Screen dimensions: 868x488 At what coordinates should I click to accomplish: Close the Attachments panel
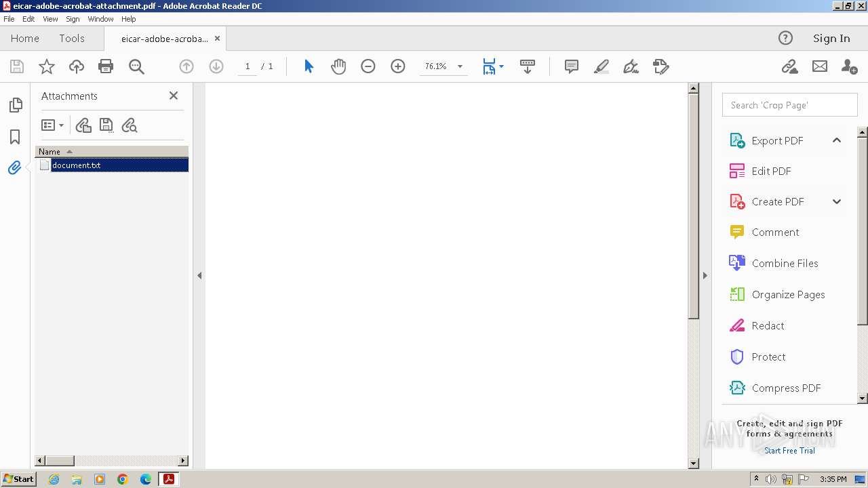(x=174, y=96)
